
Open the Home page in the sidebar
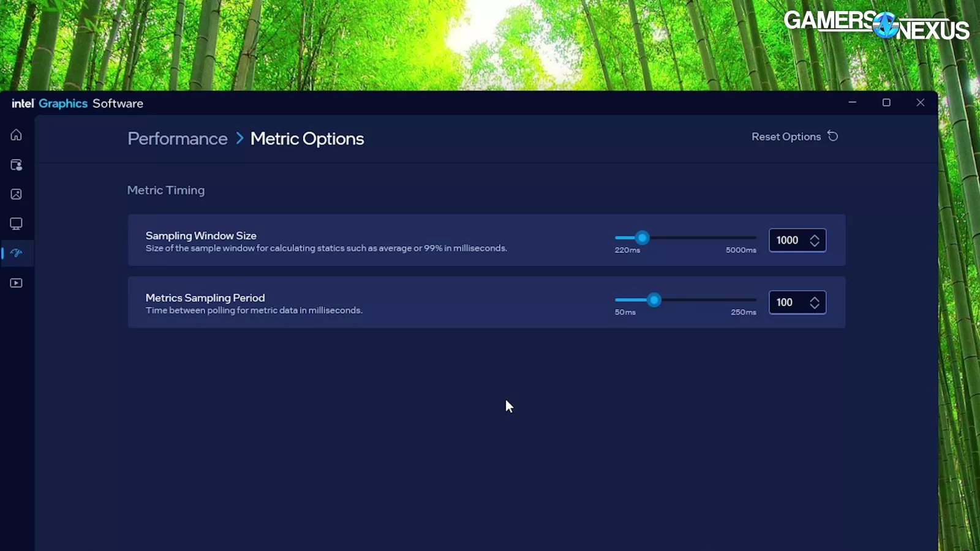16,135
